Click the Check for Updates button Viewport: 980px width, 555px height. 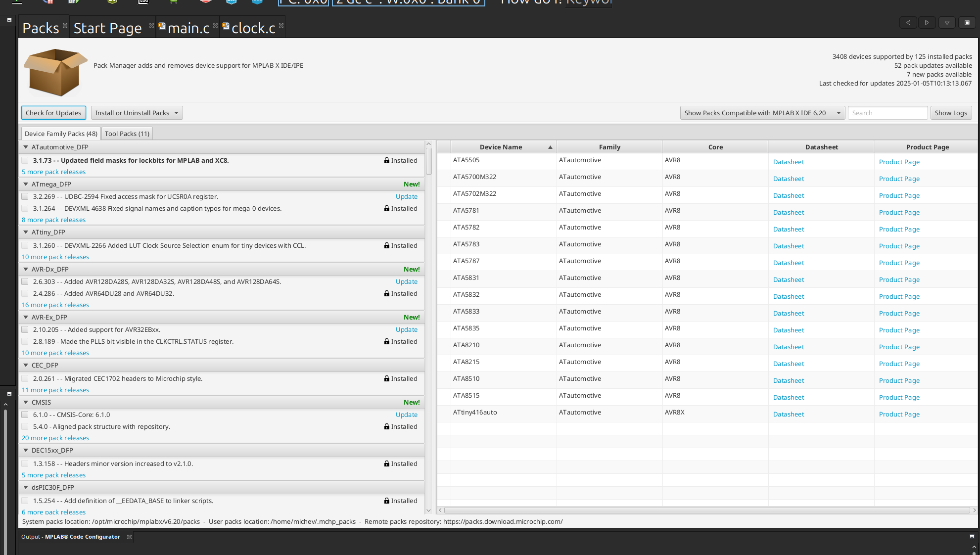[x=53, y=113]
